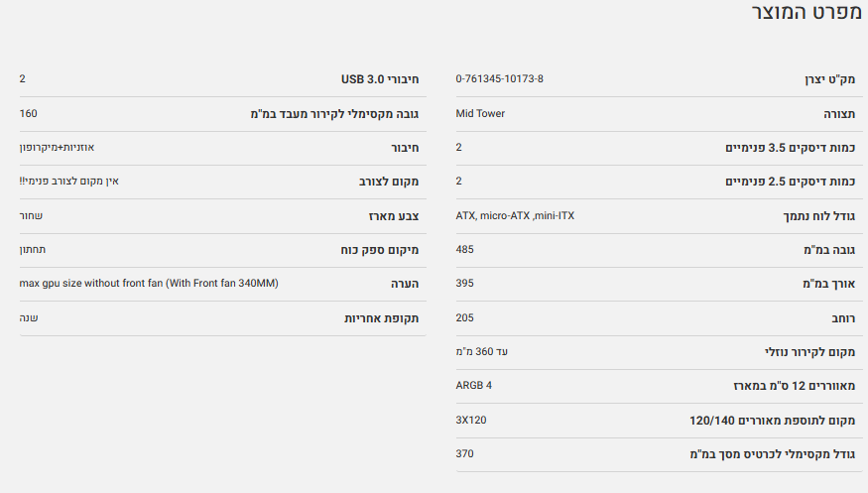Click the liquid cooling value "עד 360 מ"מ"
Screen dimensions: 868x493
[x=481, y=351]
